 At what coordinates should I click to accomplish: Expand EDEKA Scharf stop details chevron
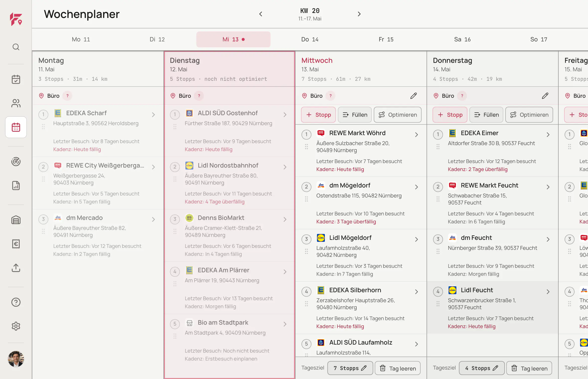[153, 115]
